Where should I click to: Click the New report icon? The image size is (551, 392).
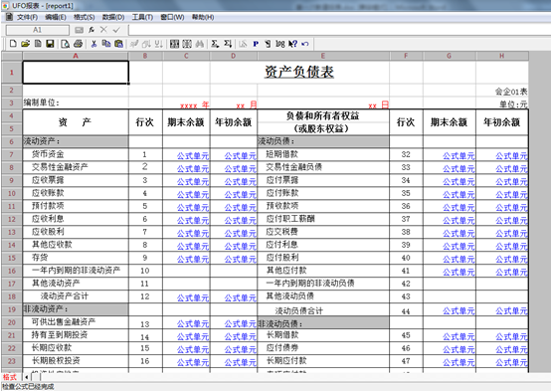tap(13, 44)
